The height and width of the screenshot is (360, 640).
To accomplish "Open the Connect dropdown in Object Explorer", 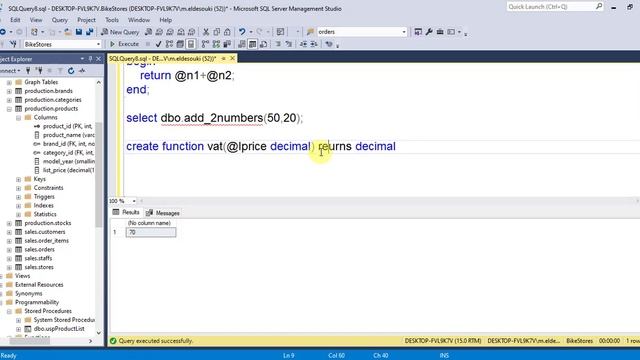I will pyautogui.click(x=10, y=71).
